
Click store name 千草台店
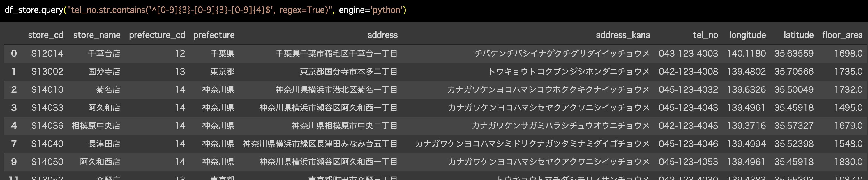[104, 53]
